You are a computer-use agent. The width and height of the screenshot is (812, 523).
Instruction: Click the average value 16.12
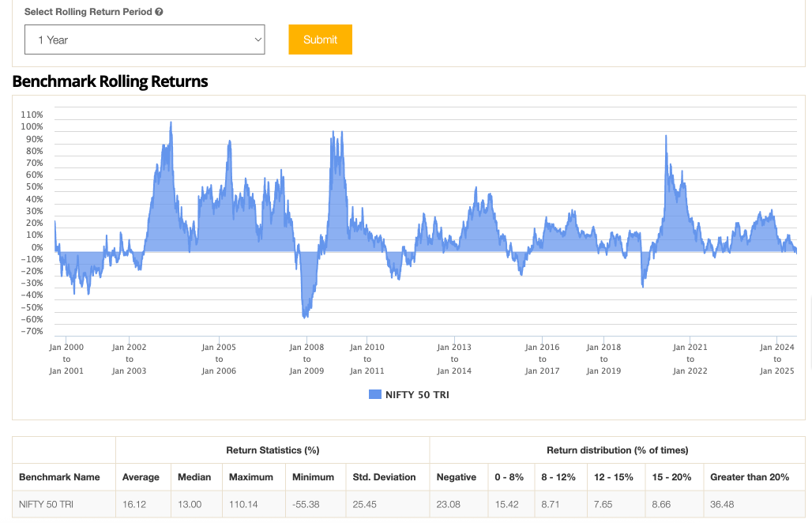[x=134, y=504]
